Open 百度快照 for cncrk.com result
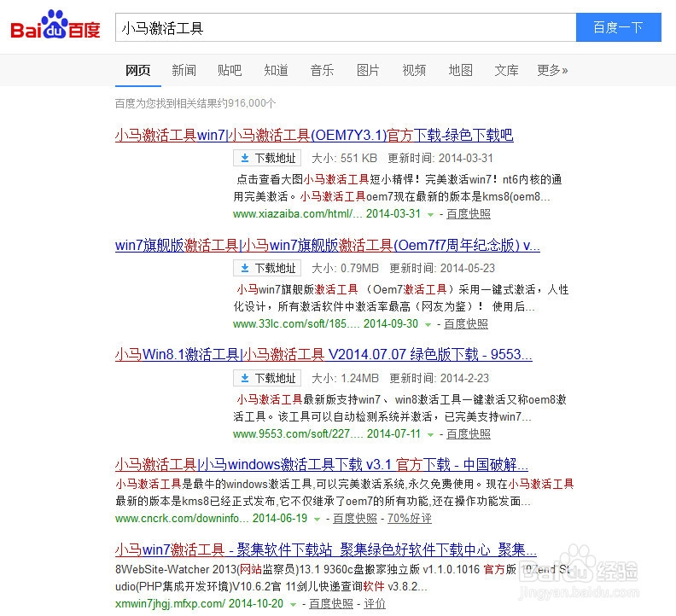The height and width of the screenshot is (616, 676). 355,518
